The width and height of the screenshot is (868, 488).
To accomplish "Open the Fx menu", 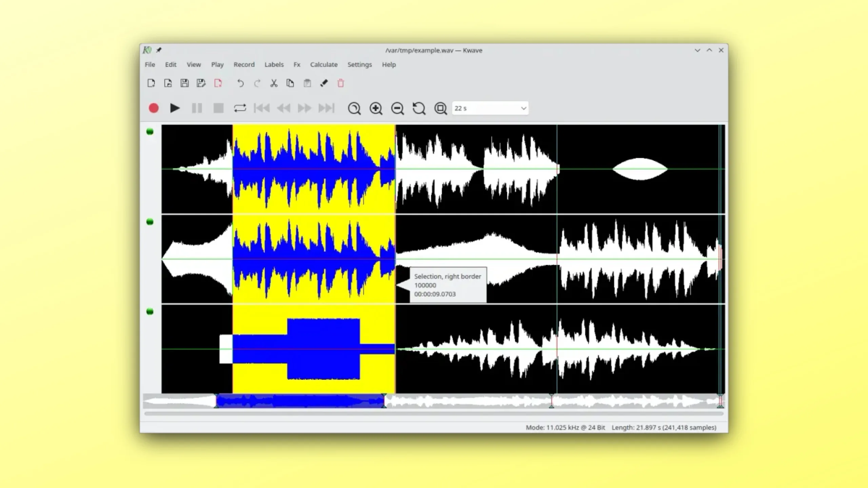I will (x=297, y=64).
